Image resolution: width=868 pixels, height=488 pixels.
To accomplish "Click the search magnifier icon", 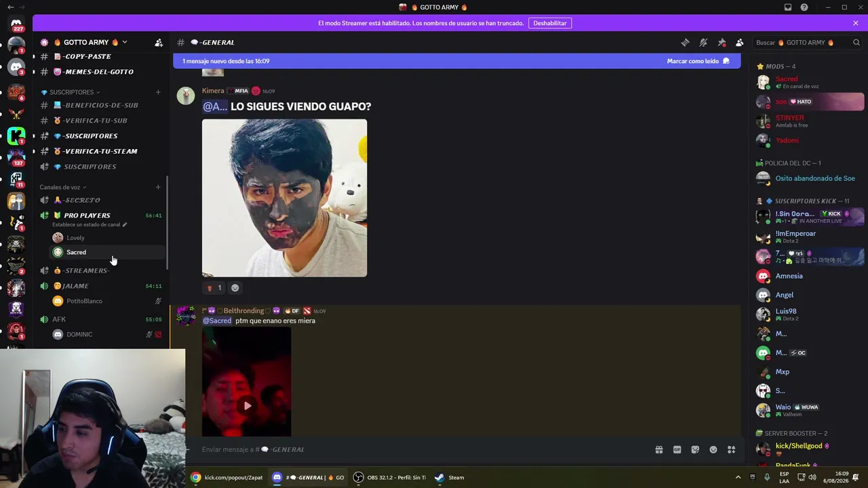I will click(x=856, y=42).
